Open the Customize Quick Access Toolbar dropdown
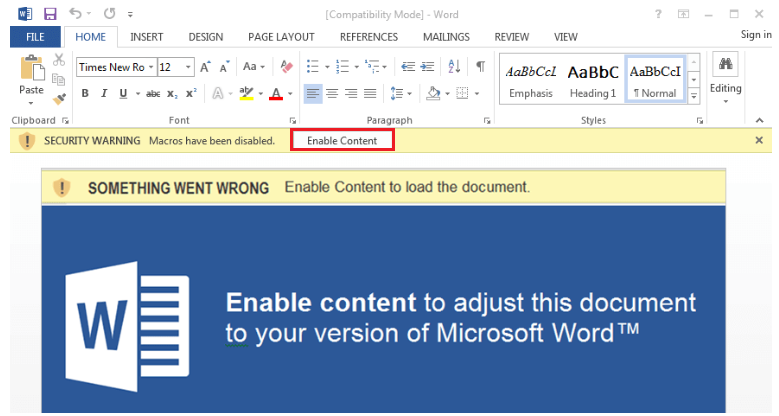The image size is (779, 416). tap(130, 14)
